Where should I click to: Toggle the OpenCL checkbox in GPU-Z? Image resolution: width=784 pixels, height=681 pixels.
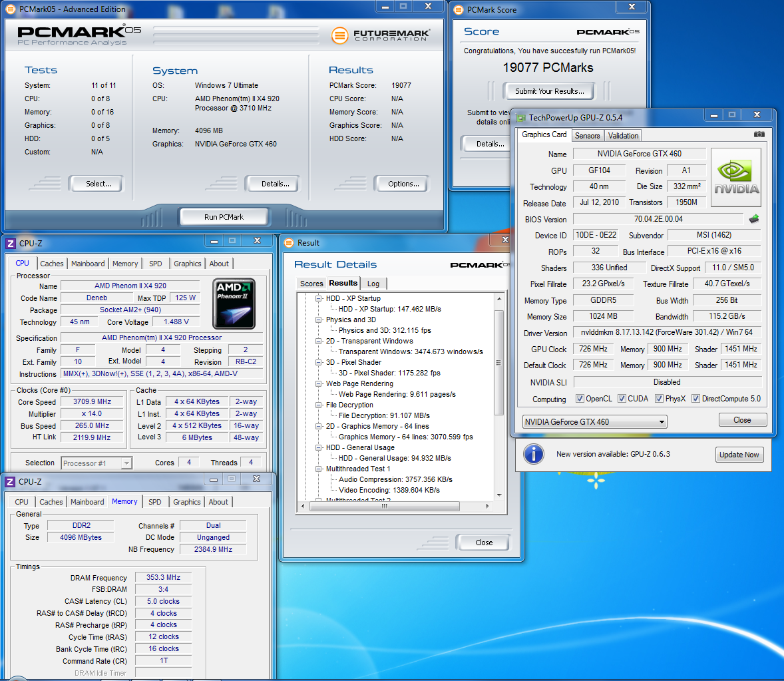coord(580,399)
